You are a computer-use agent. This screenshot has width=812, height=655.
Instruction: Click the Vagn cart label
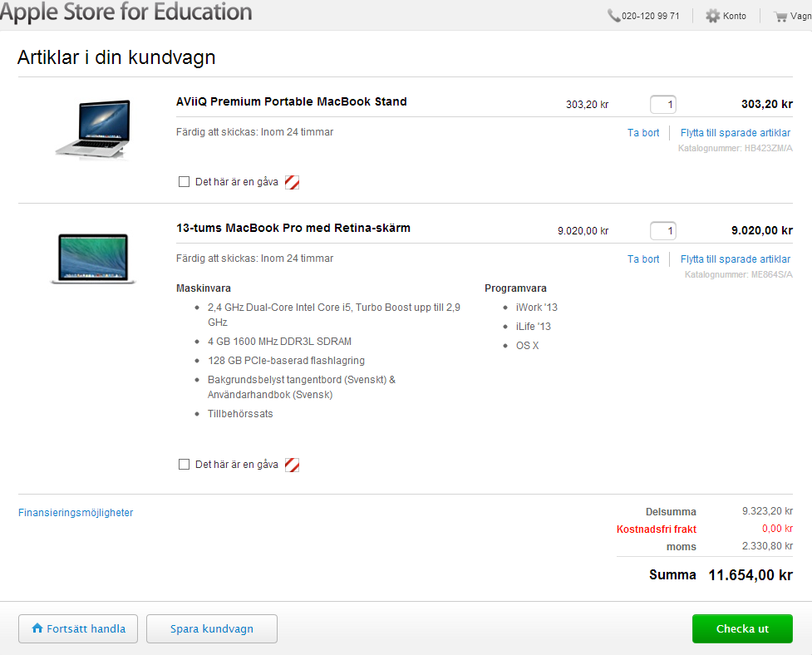800,16
